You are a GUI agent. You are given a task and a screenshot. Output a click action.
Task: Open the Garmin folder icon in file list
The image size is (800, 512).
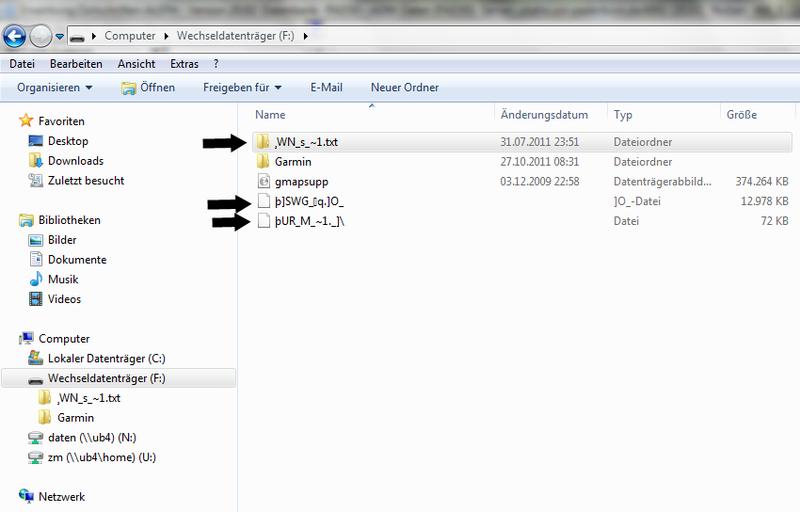[264, 162]
